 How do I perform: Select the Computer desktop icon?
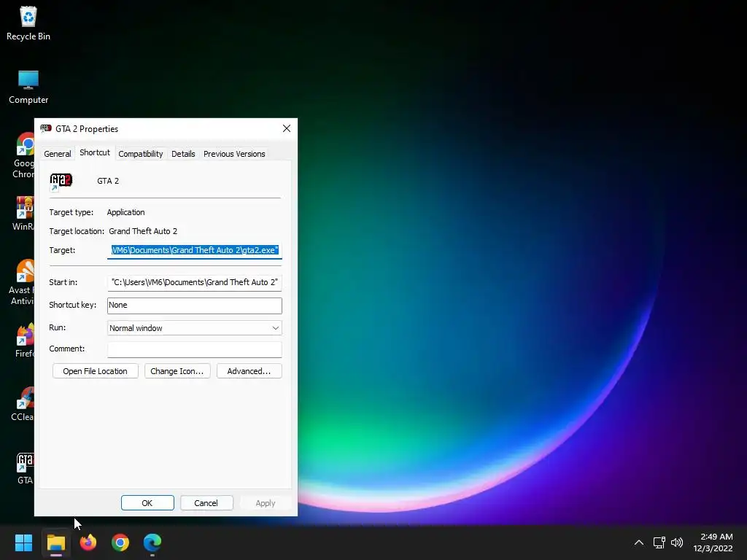28,87
